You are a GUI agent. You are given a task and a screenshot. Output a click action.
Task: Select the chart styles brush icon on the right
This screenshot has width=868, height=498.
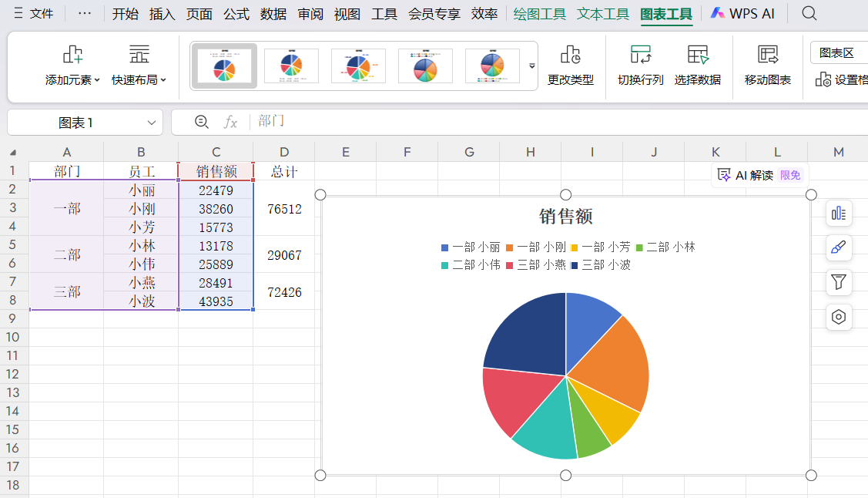click(x=839, y=248)
